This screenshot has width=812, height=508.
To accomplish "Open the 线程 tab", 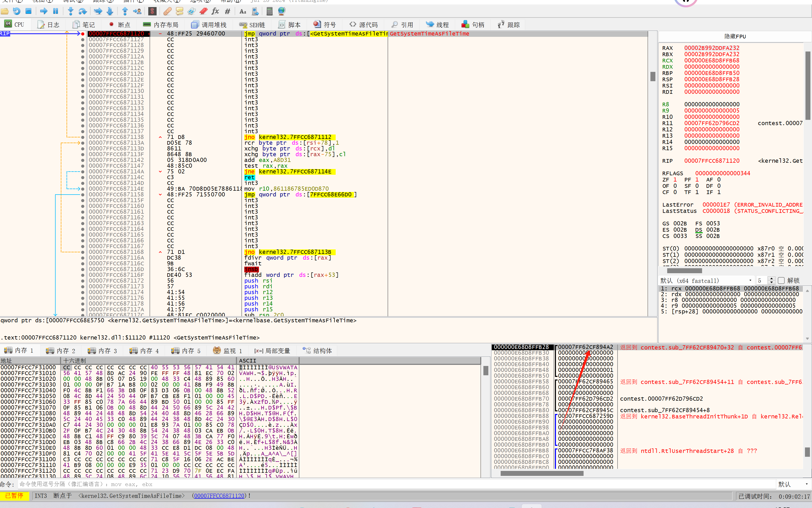I will pos(437,25).
